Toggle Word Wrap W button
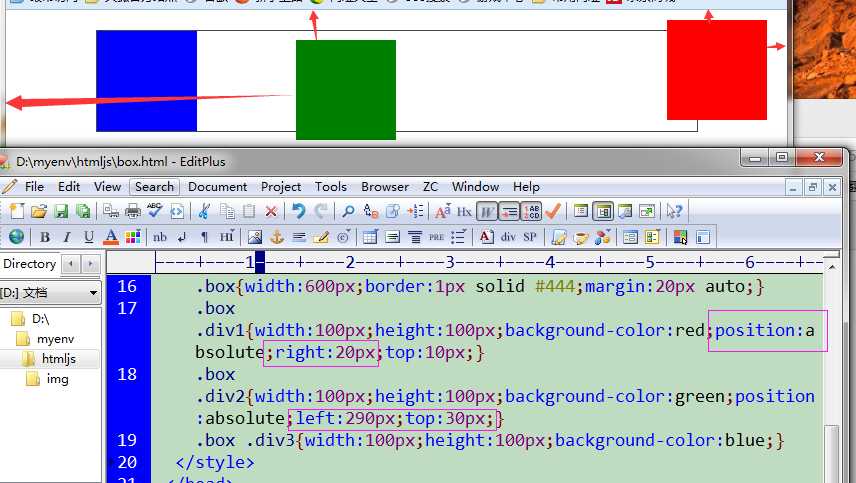Screen dimensions: 856x483 486,211
